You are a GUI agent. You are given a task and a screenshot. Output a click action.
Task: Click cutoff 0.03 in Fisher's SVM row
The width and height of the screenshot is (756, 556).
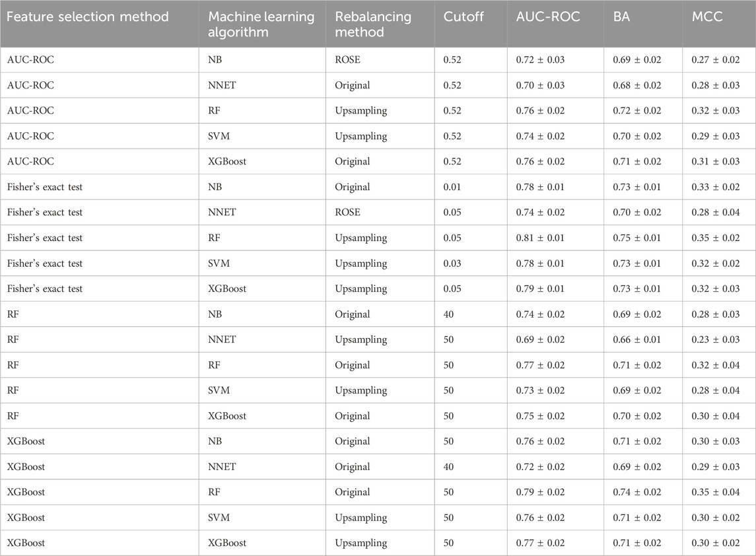point(452,263)
